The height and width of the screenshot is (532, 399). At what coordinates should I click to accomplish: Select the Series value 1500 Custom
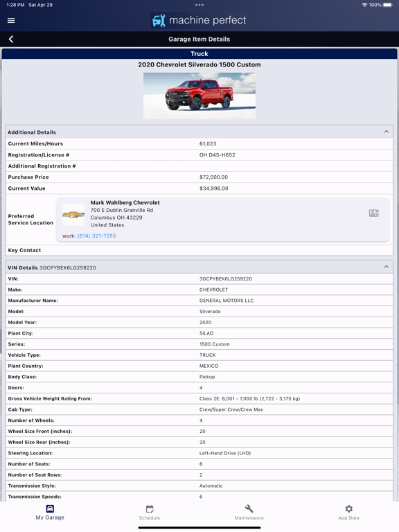point(215,344)
